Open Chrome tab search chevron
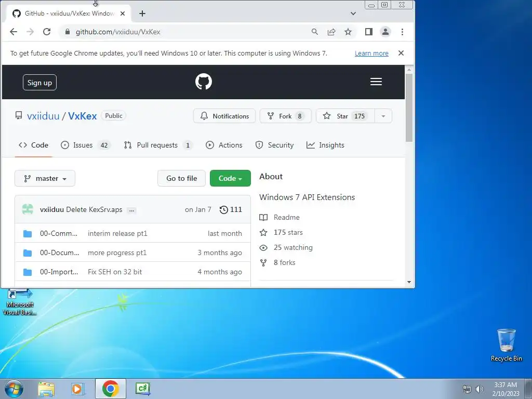This screenshot has height=399, width=532. (x=353, y=14)
